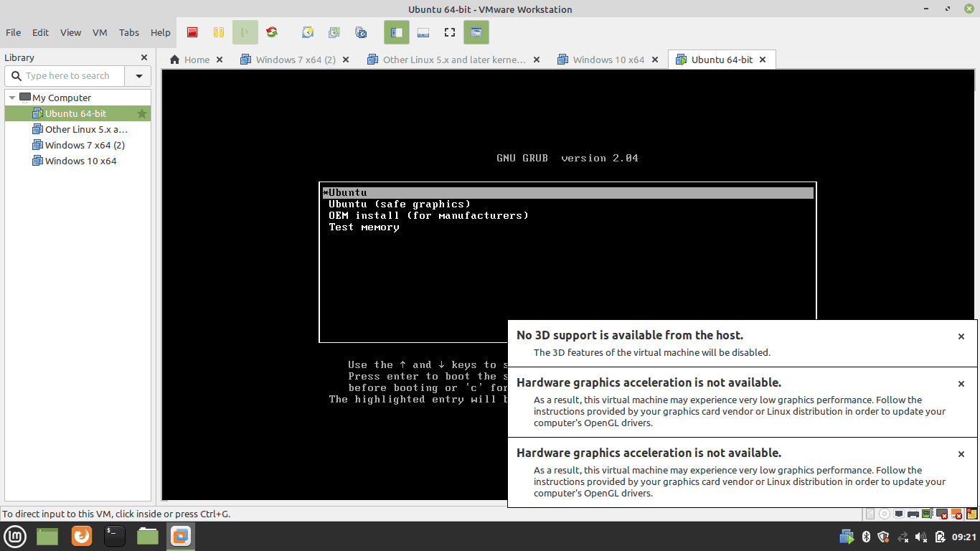Select Other Linux 5.x in the library
980x551 pixels.
pos(77,129)
